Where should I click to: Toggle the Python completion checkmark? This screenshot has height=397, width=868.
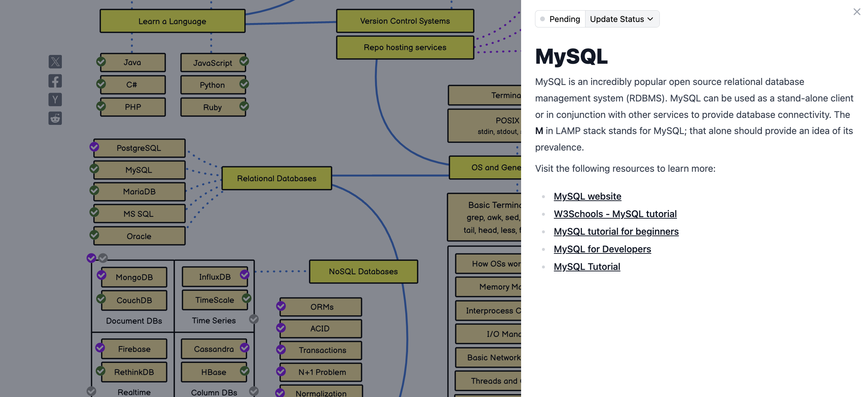(244, 84)
